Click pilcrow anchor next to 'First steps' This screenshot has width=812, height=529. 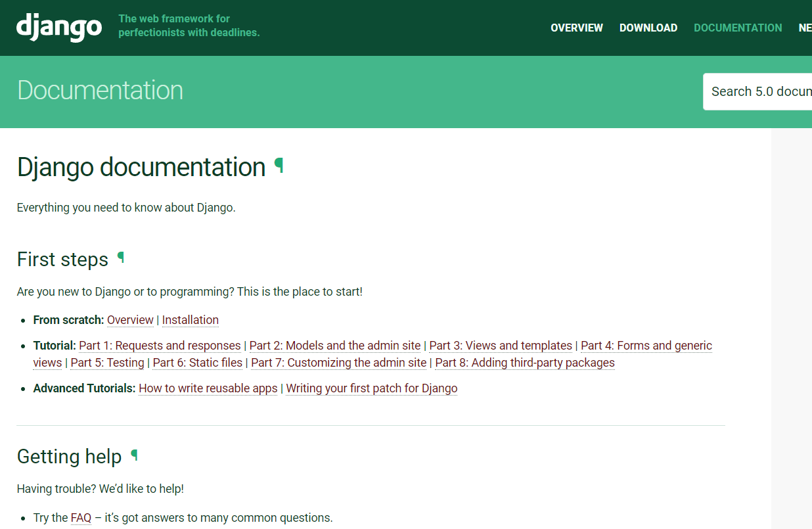[121, 258]
